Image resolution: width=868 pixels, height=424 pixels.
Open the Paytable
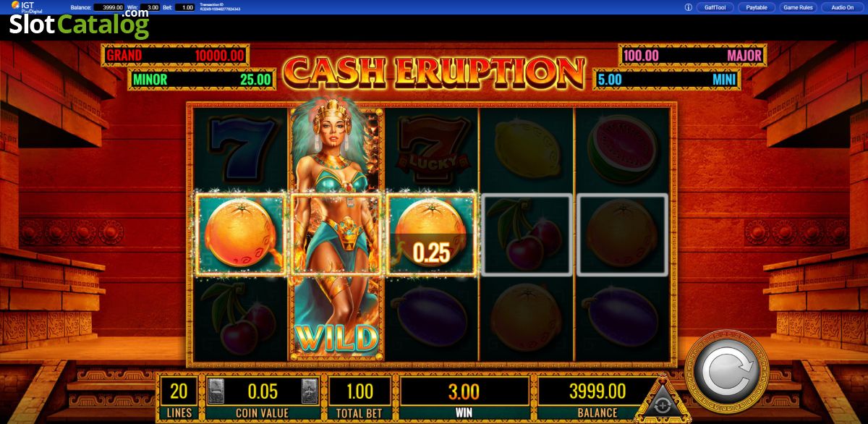(757, 7)
